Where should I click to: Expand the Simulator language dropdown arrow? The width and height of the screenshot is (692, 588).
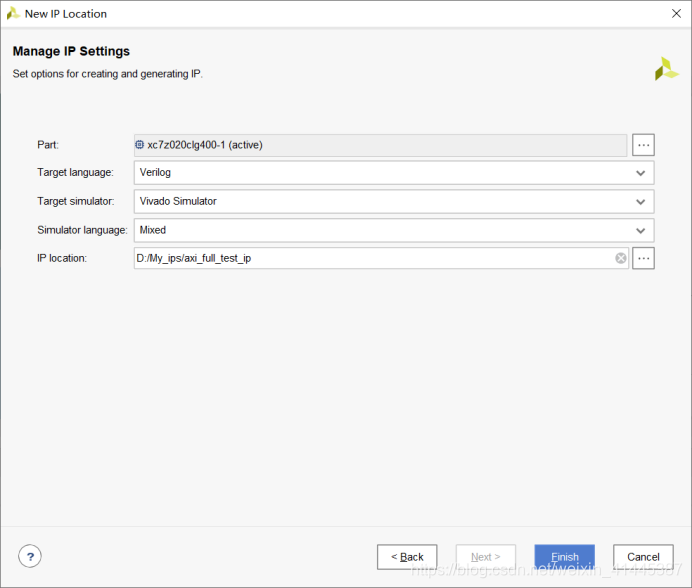click(641, 230)
